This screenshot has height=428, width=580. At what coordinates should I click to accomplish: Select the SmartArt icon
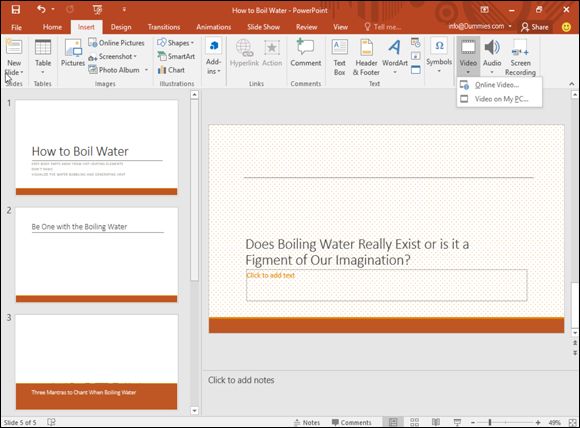pos(162,56)
